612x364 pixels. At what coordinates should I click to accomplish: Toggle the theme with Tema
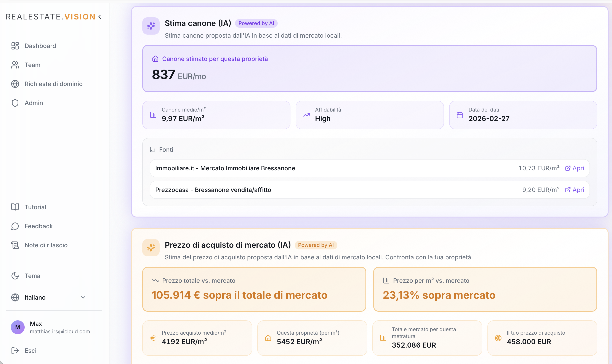pos(32,276)
